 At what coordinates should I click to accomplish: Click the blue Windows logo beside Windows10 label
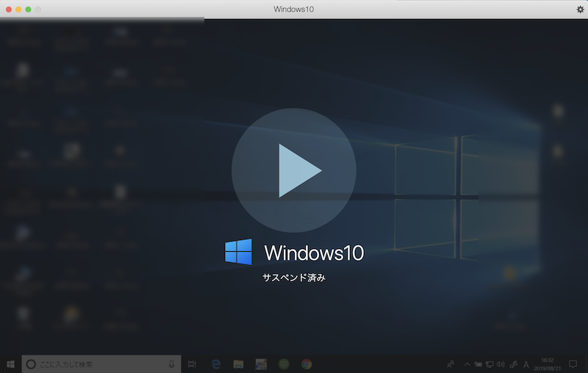[x=238, y=252]
